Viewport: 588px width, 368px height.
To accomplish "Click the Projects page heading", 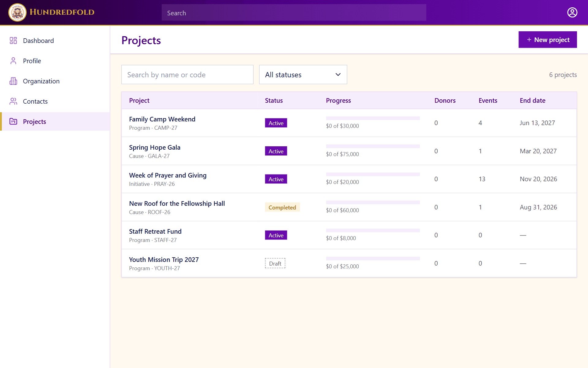I will coord(141,40).
